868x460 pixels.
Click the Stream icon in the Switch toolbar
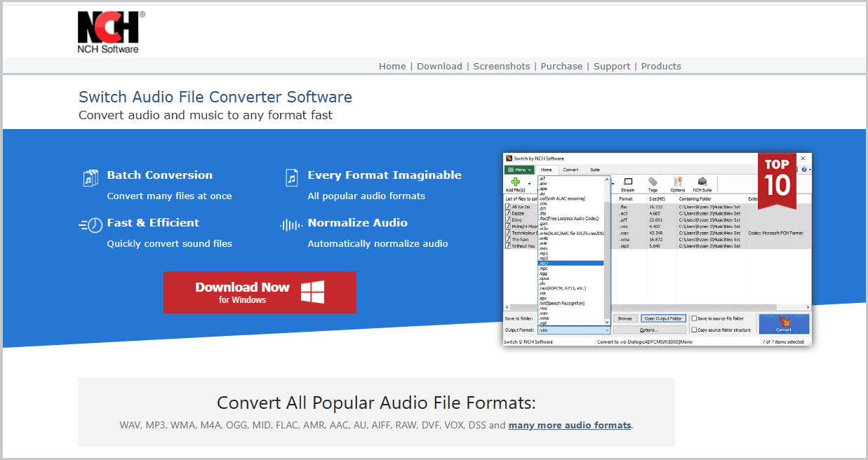[627, 181]
